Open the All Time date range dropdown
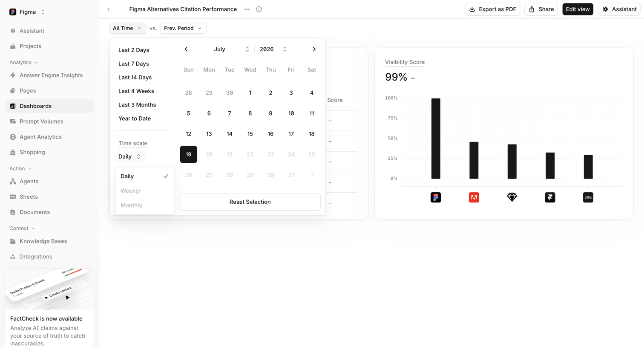 127,28
